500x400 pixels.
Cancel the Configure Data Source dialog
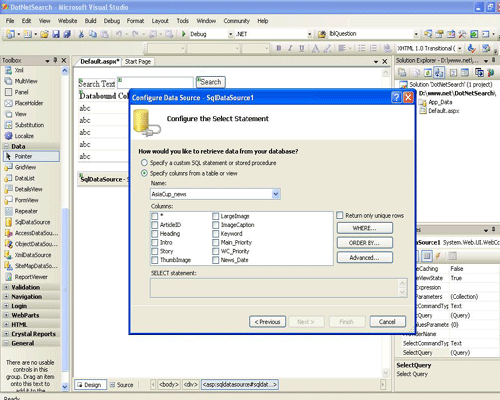pyautogui.click(x=388, y=322)
